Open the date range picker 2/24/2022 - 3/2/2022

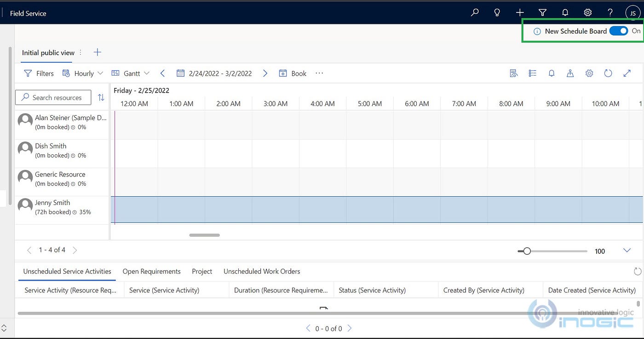[214, 73]
